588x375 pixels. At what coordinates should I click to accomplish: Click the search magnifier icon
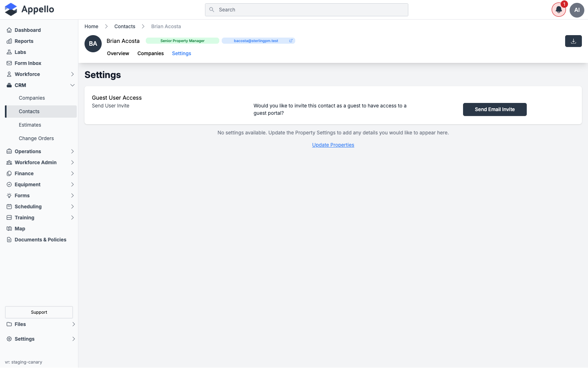(212, 10)
